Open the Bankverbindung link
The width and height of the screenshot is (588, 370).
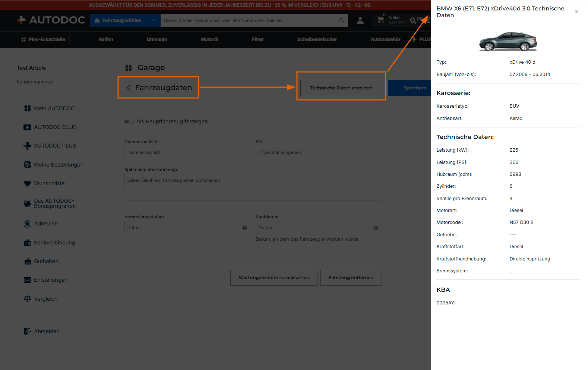tap(54, 243)
